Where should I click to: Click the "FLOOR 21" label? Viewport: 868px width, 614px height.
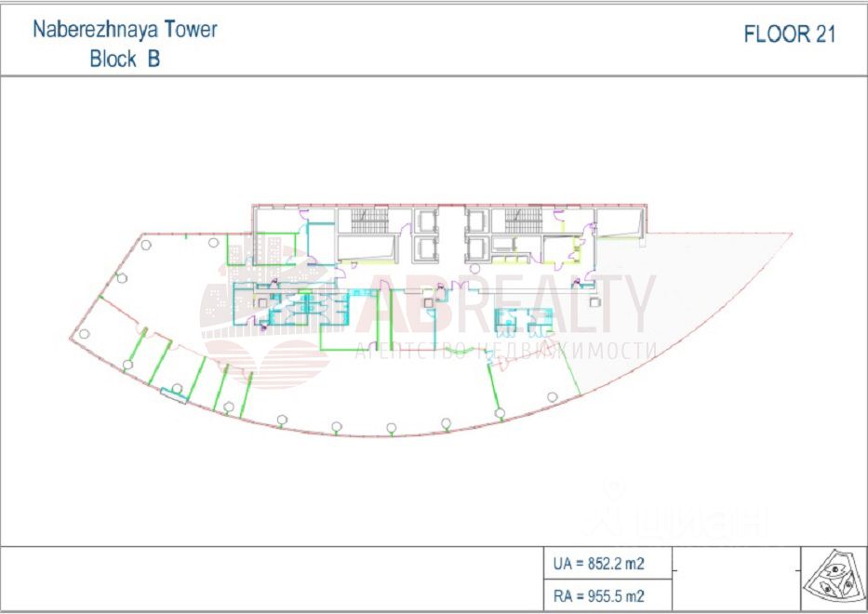pyautogui.click(x=790, y=34)
